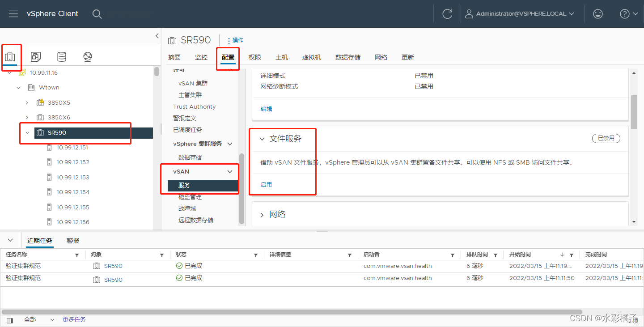Screen dimensions: 644x327
Task: Switch to the 网络 tab
Action: [381, 57]
